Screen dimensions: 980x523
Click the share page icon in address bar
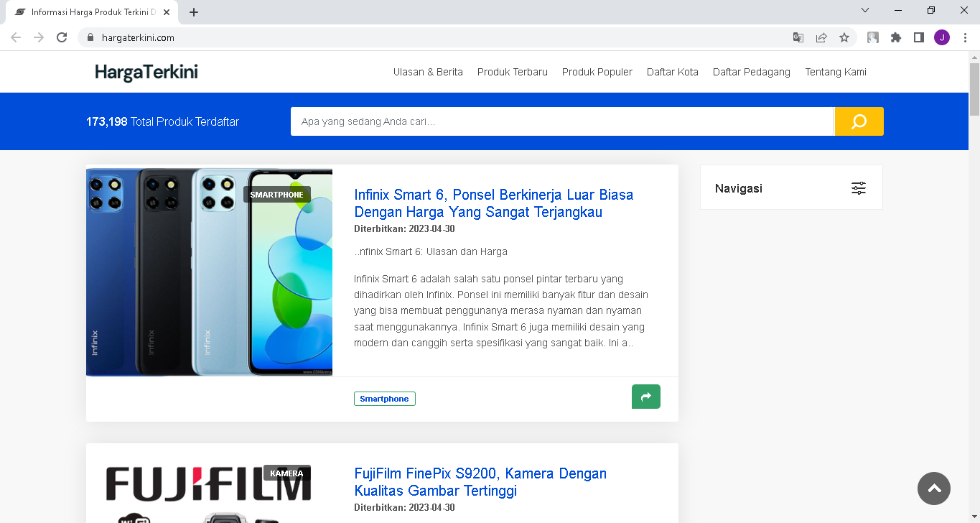click(x=821, y=37)
